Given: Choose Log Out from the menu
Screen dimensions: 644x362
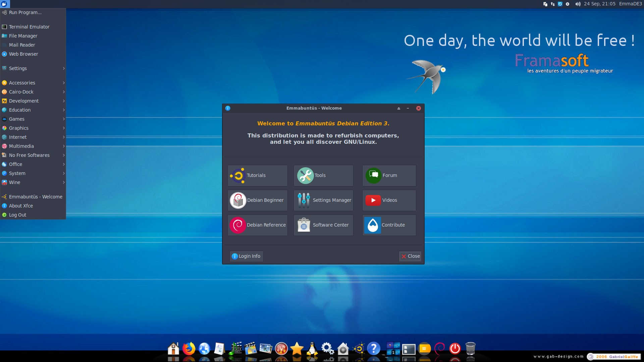Looking at the screenshot, I should click(x=33, y=215).
